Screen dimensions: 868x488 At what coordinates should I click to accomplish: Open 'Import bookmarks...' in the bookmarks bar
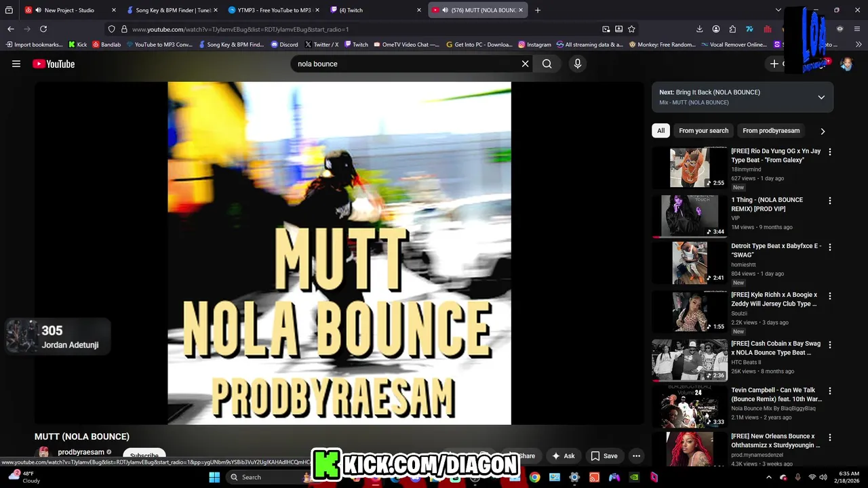point(34,45)
